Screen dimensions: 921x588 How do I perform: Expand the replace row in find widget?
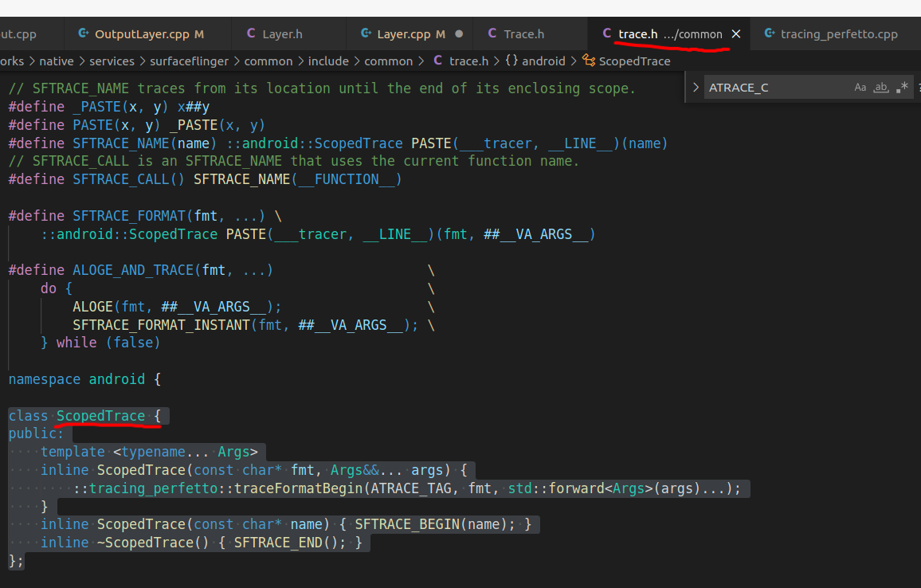pos(696,88)
